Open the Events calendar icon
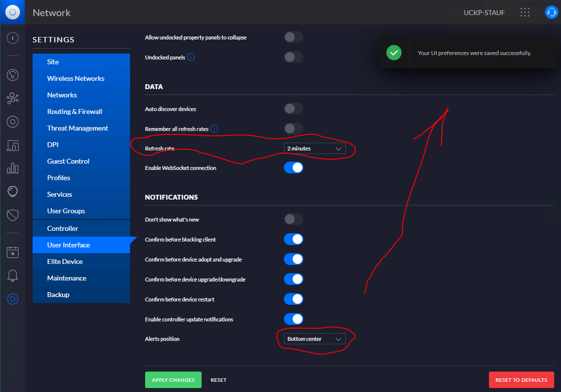Viewport: 561px width, 392px height. [x=13, y=252]
